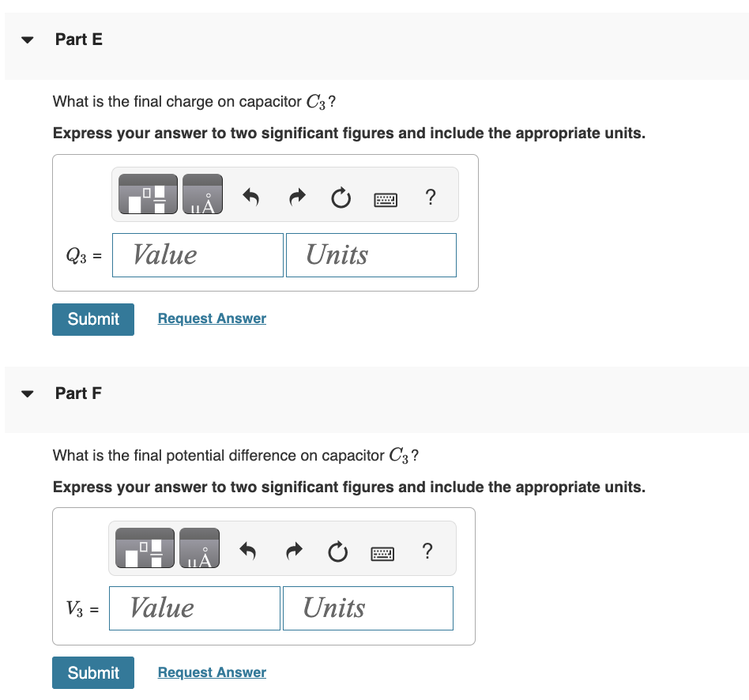This screenshot has width=749, height=700.
Task: Click the help question mark in Part E toolbar
Action: (x=430, y=198)
